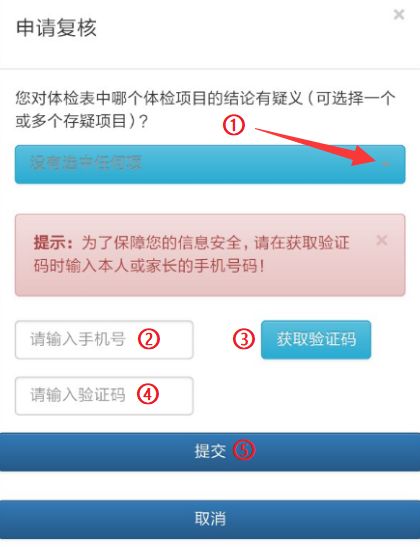The image size is (420, 547).
Task: Open the 没有选中任何项 exam item dropdown
Action: click(x=210, y=164)
